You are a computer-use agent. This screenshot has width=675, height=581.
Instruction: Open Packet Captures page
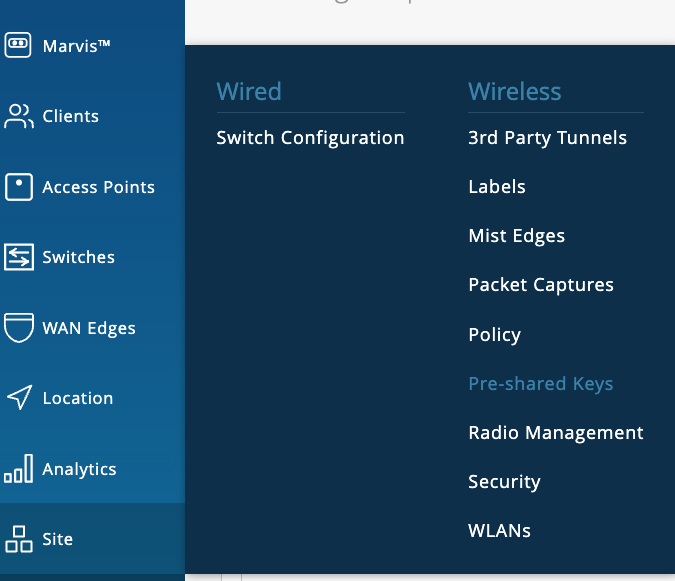pyautogui.click(x=540, y=285)
